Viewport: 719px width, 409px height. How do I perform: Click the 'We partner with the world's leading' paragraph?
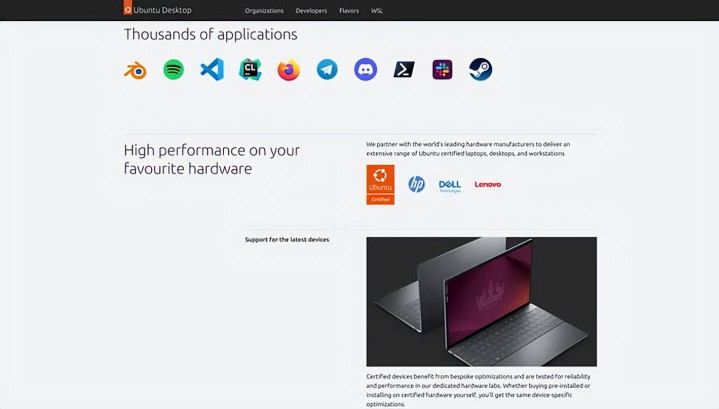pyautogui.click(x=468, y=149)
